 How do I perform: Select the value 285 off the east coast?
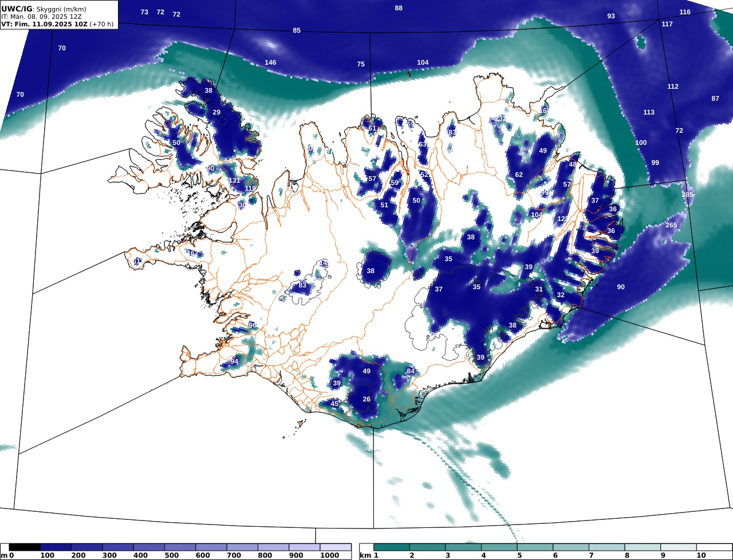pos(687,195)
